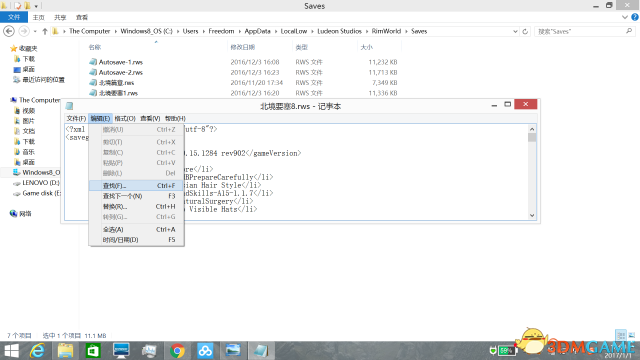Open Explorer help question mark icon
This screenshot has height=360, width=640.
635,17
